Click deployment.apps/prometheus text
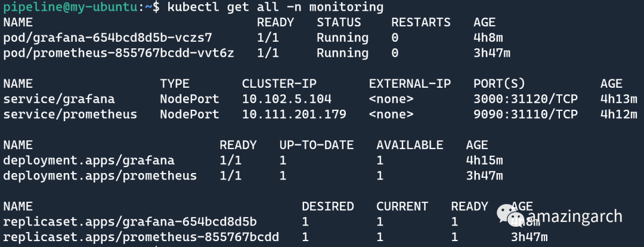 tap(100, 175)
